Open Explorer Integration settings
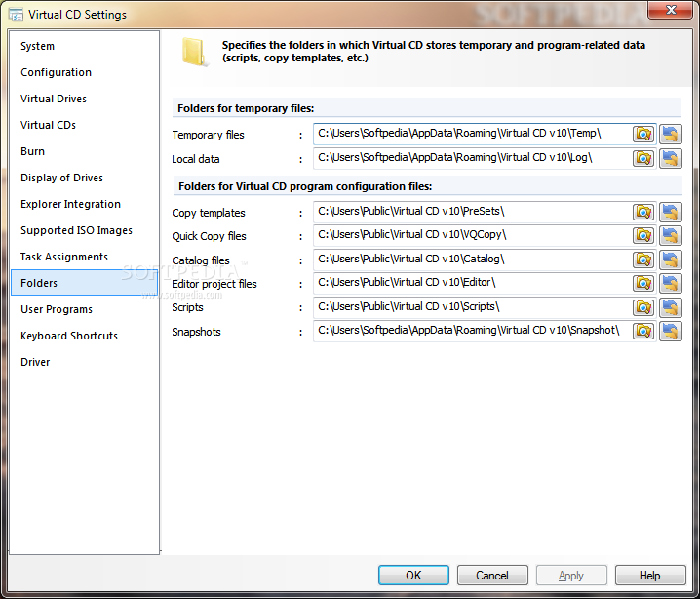The image size is (700, 599). coord(84,204)
